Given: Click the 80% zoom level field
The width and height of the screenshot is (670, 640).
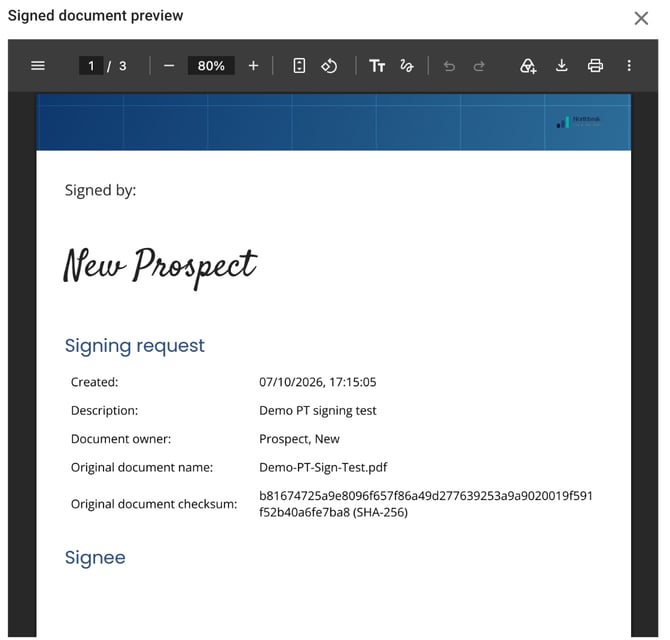Looking at the screenshot, I should coord(211,66).
